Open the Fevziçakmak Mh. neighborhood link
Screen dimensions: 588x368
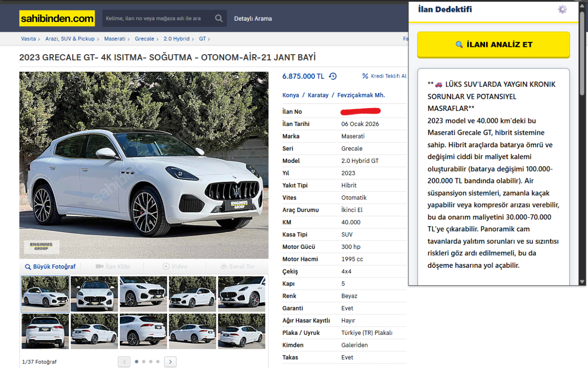click(x=361, y=95)
